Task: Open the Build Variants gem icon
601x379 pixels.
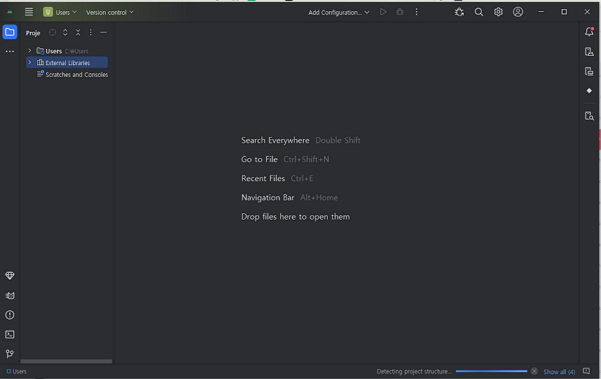Action: click(10, 276)
